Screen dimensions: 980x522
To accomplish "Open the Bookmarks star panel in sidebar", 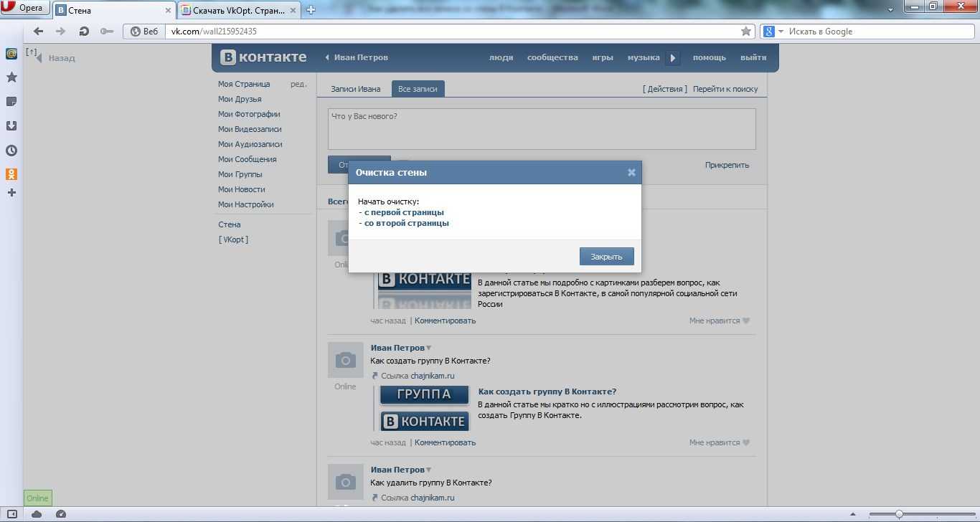I will (11, 77).
